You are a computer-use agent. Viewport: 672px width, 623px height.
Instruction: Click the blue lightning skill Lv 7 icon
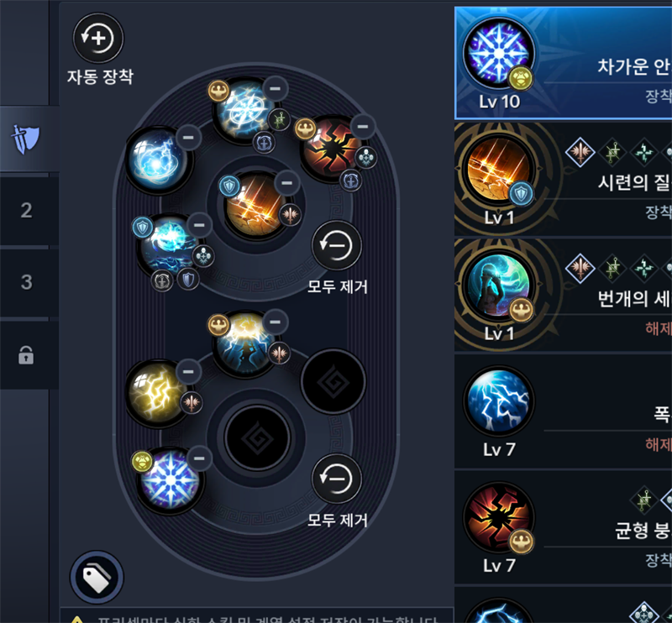tap(498, 401)
